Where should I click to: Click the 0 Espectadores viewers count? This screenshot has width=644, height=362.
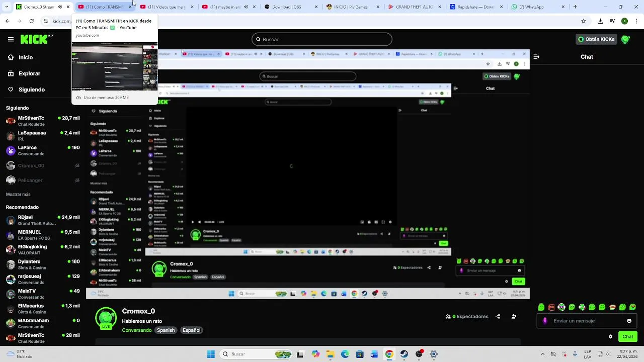[x=467, y=317]
